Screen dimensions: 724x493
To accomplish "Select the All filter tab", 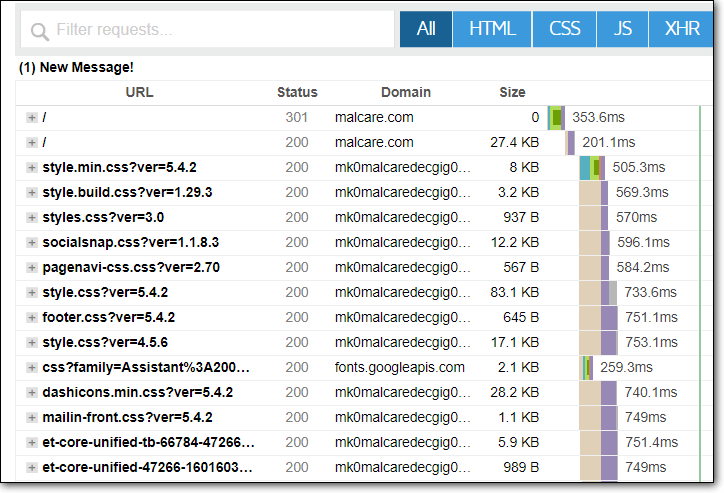I will tap(426, 29).
